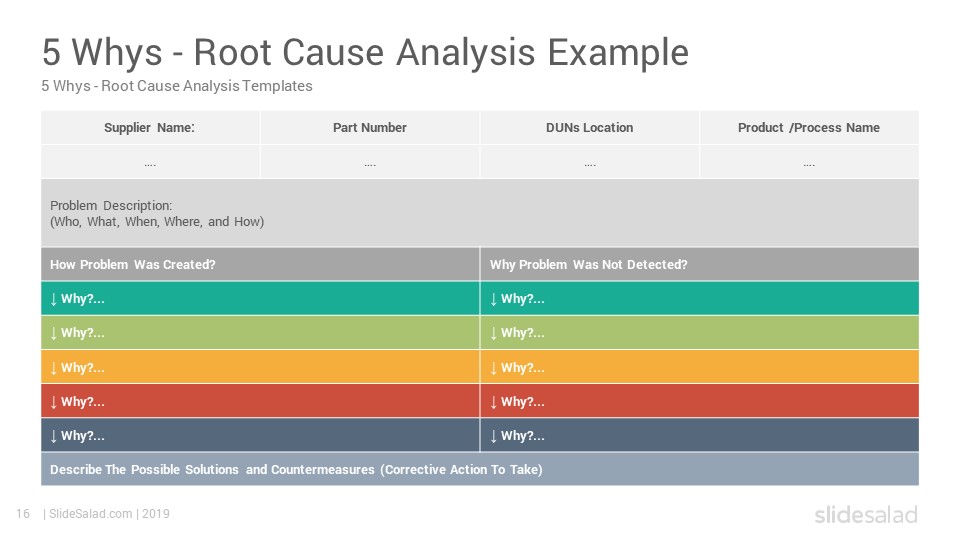Viewport: 960px width, 540px height.
Task: Click the down arrow in left green Why row
Action: [x=54, y=333]
